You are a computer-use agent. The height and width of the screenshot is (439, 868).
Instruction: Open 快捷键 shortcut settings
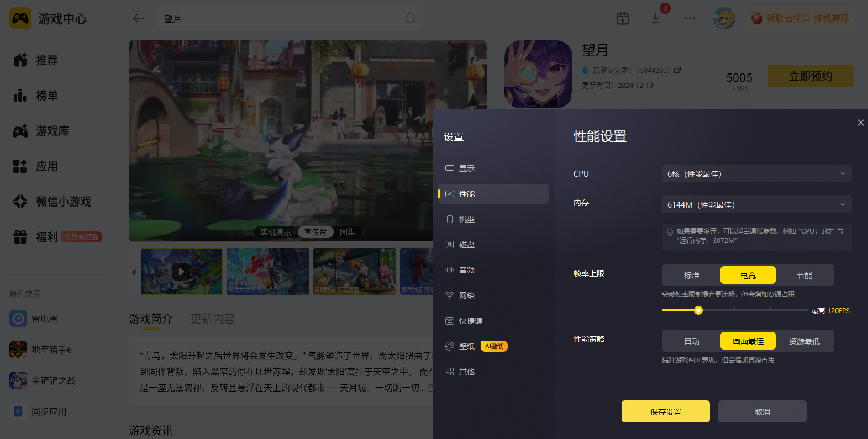[x=493, y=321]
